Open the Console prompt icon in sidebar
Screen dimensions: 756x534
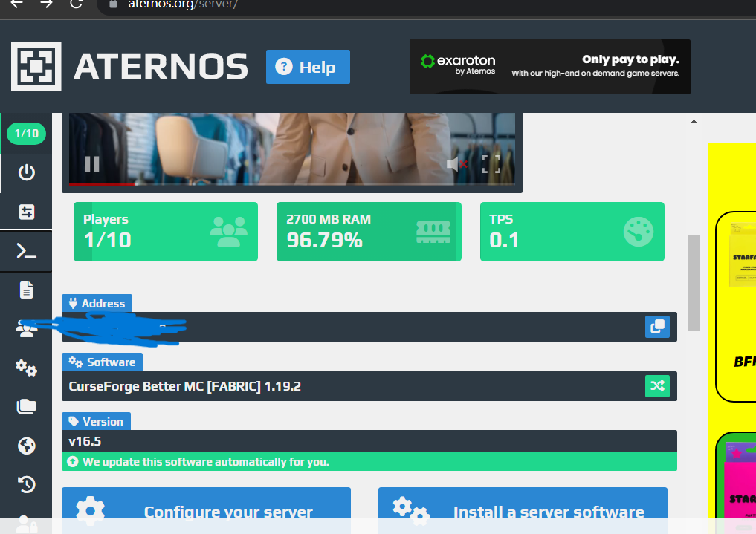coord(27,251)
